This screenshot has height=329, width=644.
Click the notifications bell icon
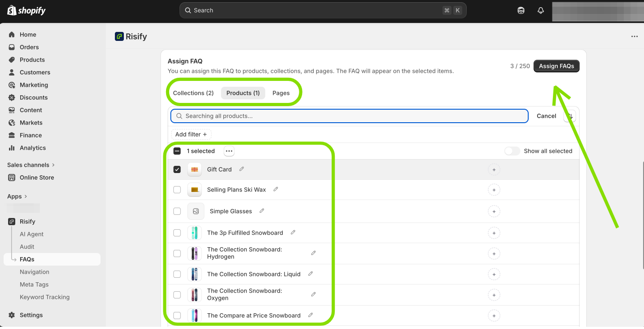540,11
